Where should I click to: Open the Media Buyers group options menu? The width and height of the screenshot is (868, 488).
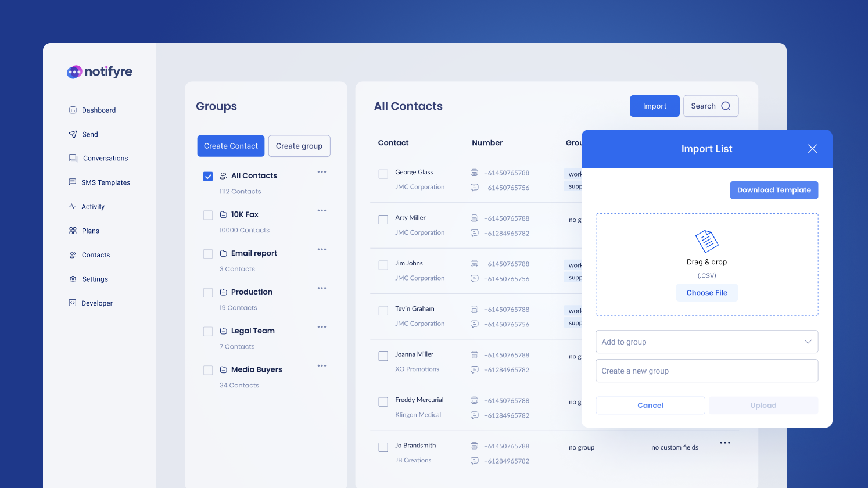point(322,365)
